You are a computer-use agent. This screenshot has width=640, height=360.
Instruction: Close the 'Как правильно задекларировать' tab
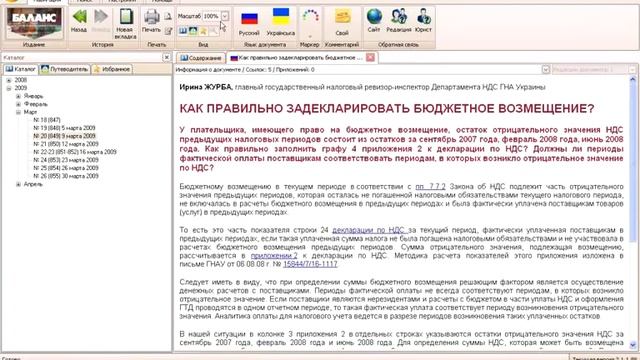371,58
